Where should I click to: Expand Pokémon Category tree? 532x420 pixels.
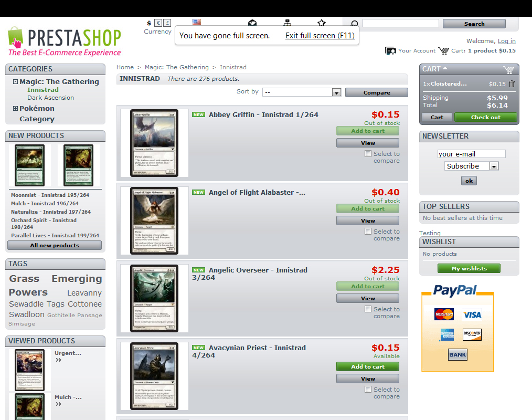click(15, 108)
